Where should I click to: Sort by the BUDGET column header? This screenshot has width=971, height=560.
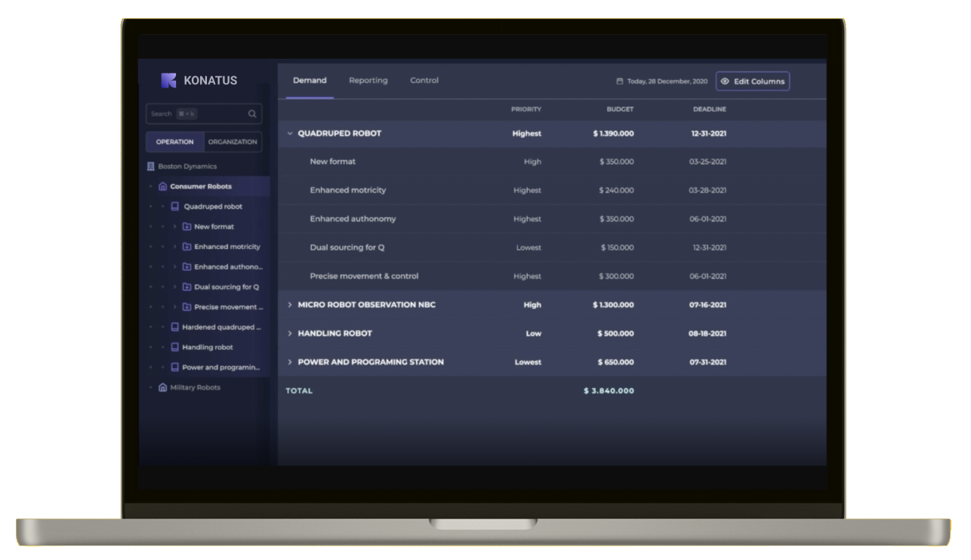(621, 109)
